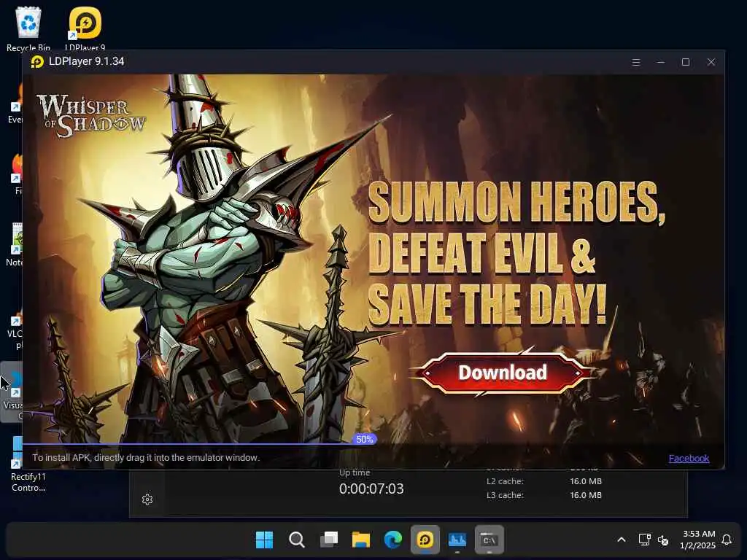Open the LDPlayer hamburger menu
This screenshot has height=560, width=747.
pos(635,63)
